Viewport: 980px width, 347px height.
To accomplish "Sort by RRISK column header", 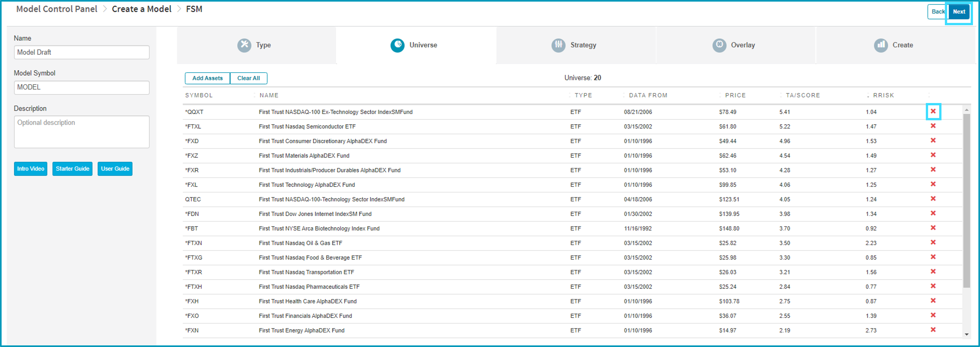I will pos(883,95).
